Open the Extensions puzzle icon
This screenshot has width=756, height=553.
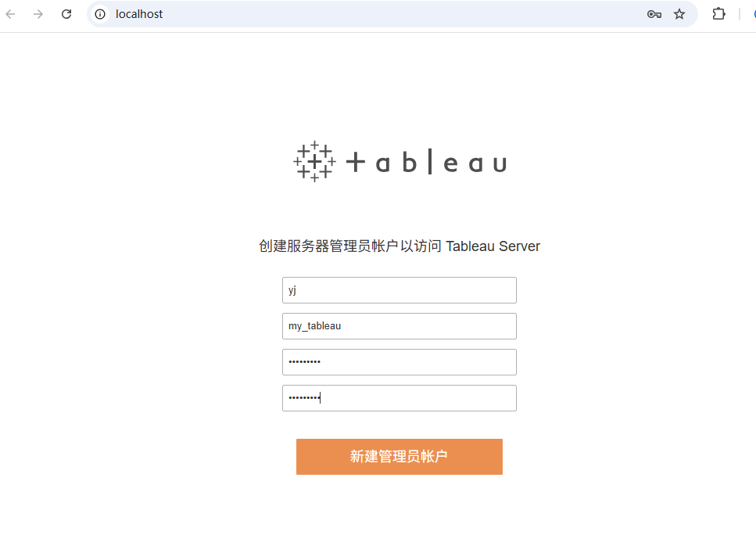(718, 14)
